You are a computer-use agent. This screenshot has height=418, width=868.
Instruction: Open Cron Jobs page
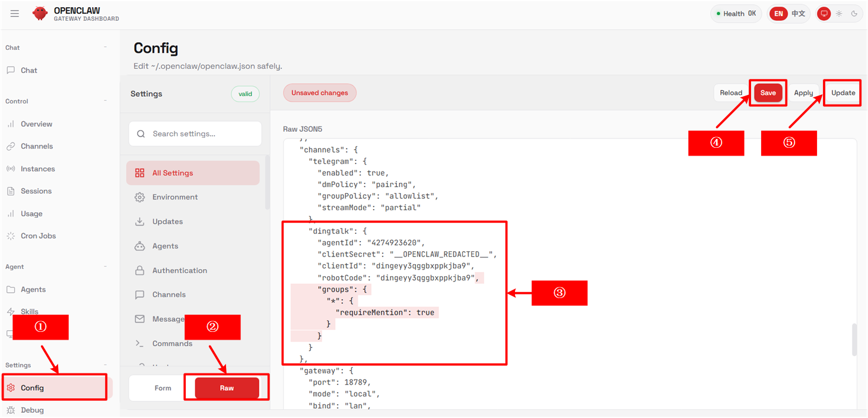coord(38,236)
